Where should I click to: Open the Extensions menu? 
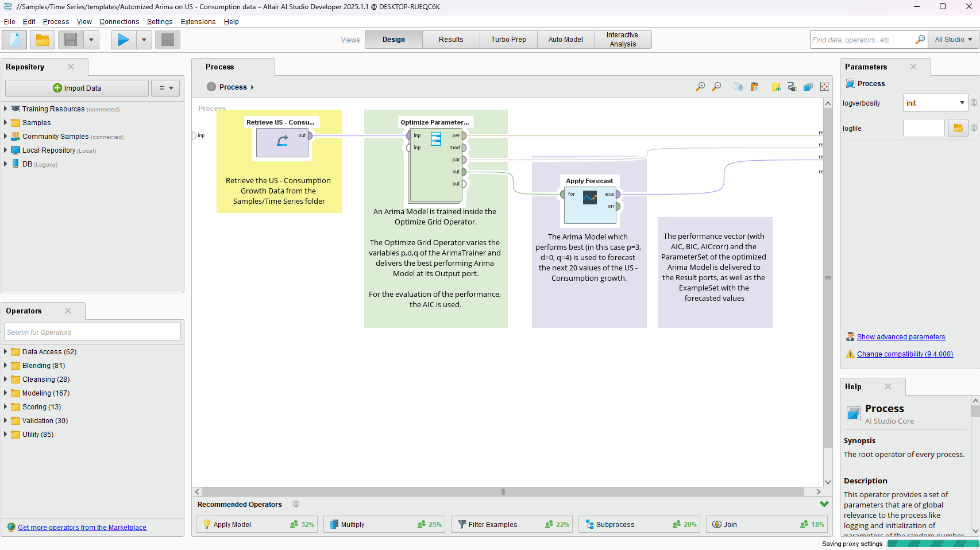pyautogui.click(x=198, y=22)
